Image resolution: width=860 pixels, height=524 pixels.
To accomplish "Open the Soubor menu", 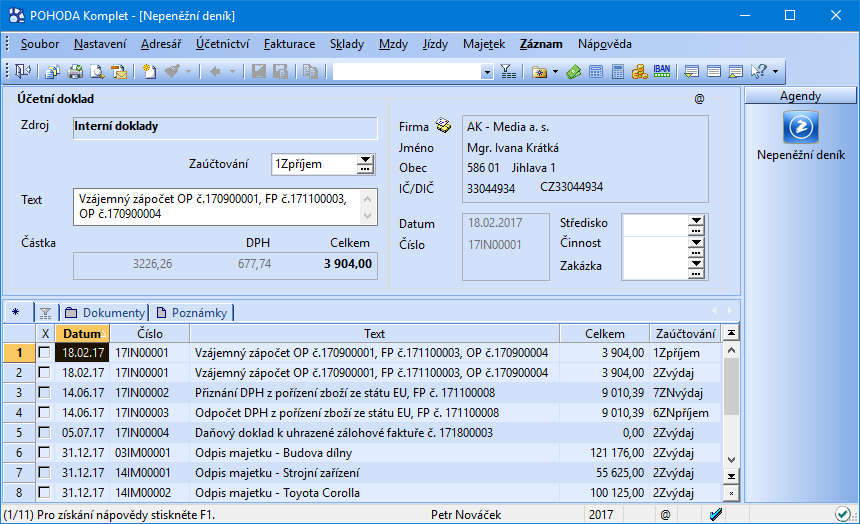I will [x=39, y=44].
